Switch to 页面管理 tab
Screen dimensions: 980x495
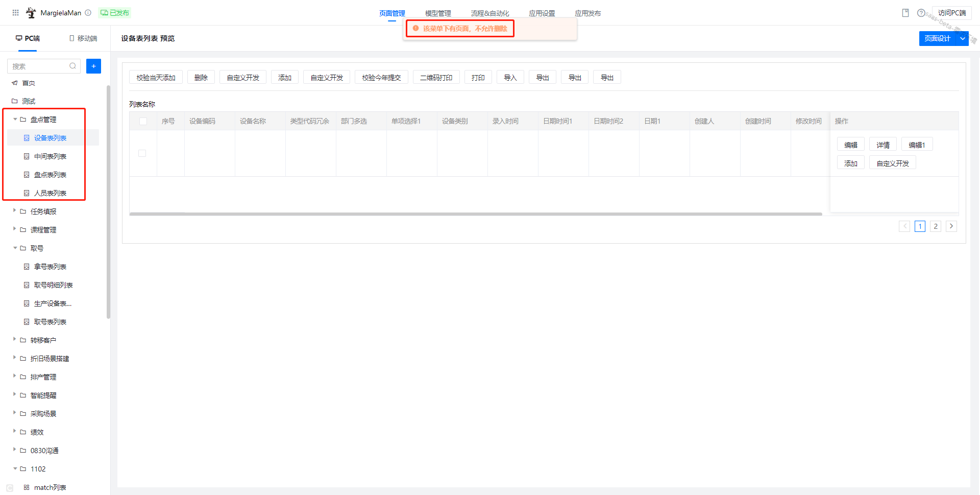[392, 13]
